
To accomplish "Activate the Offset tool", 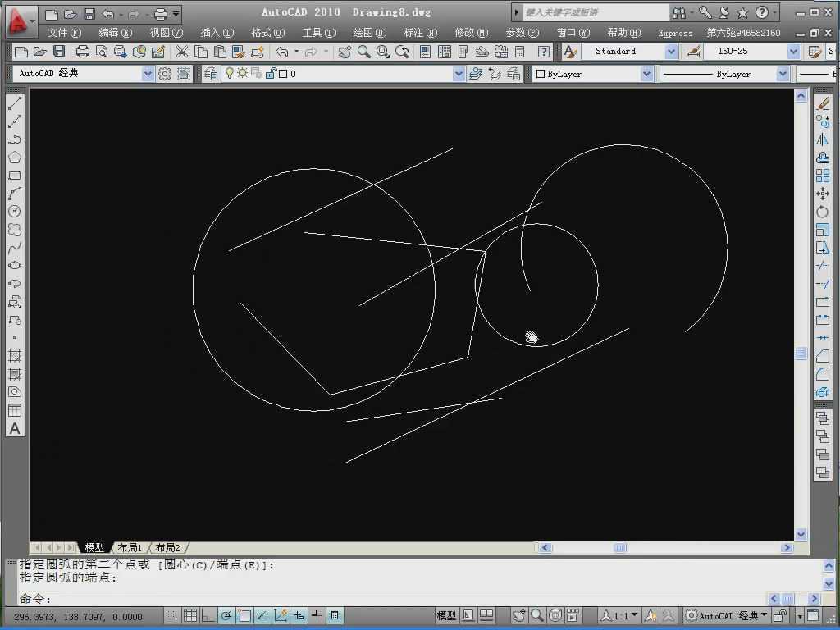I will pos(823,157).
